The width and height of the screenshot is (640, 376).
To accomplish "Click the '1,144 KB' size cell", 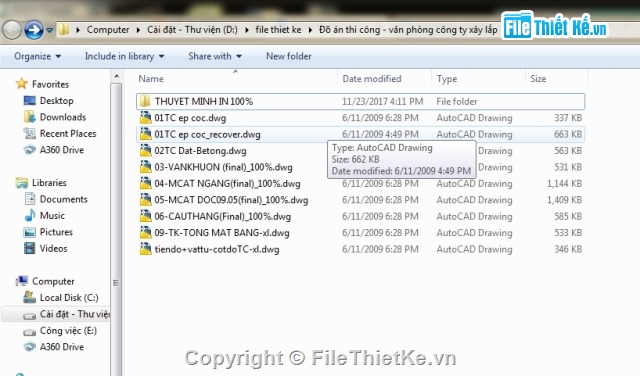I will 564,183.
